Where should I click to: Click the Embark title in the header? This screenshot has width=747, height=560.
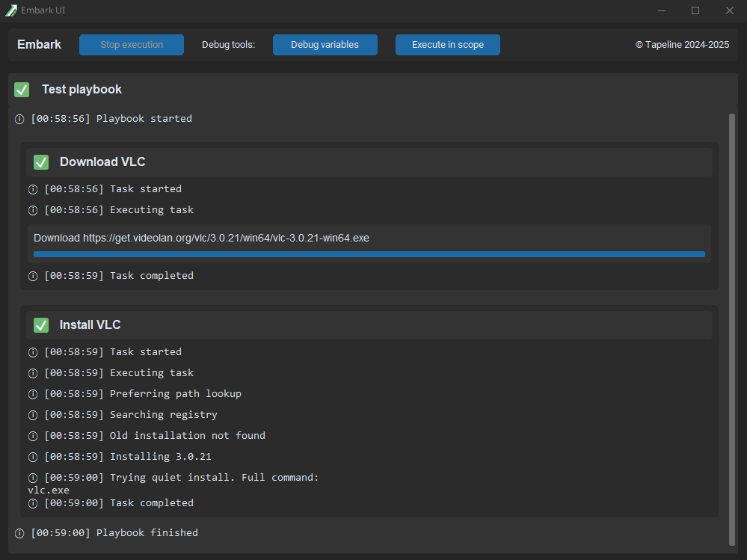[40, 45]
